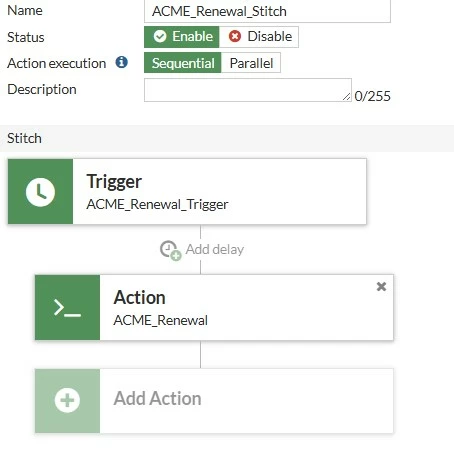Click the Status label
This screenshot has height=450, width=454.
26,37
